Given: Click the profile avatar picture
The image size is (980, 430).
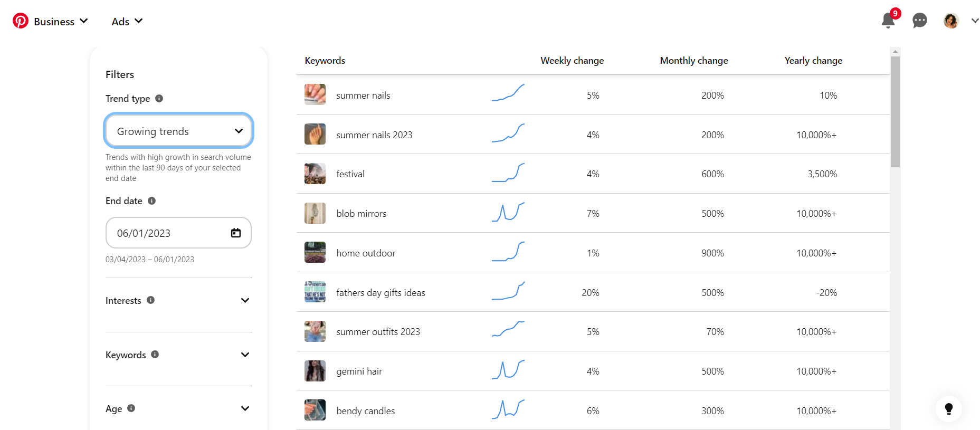Looking at the screenshot, I should point(951,21).
